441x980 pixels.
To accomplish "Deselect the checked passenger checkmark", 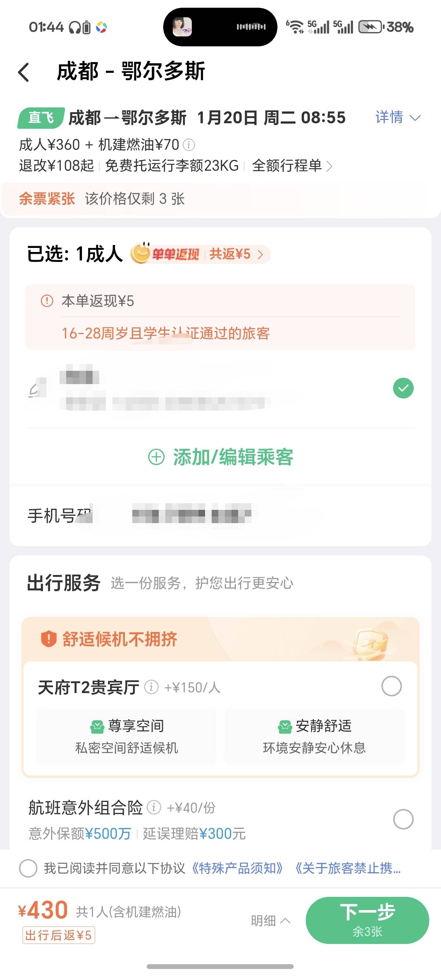I will coord(403,388).
